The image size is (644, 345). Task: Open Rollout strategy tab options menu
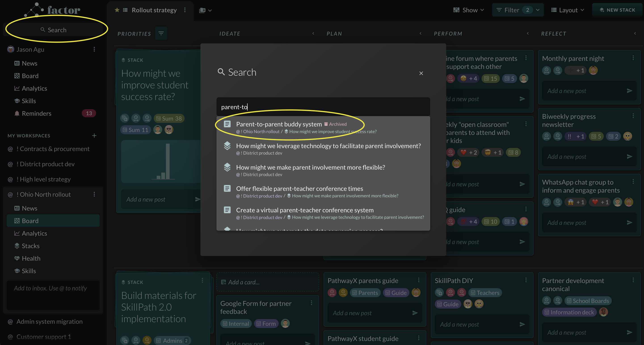click(185, 10)
